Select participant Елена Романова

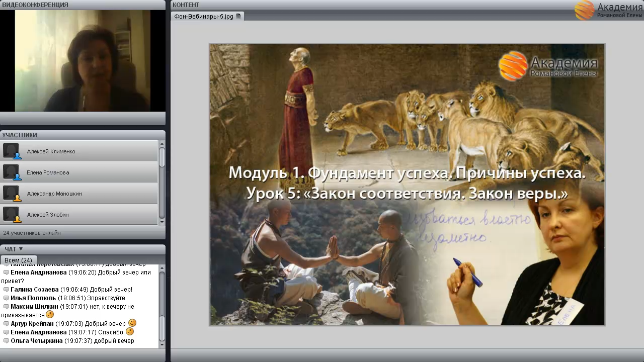click(79, 172)
